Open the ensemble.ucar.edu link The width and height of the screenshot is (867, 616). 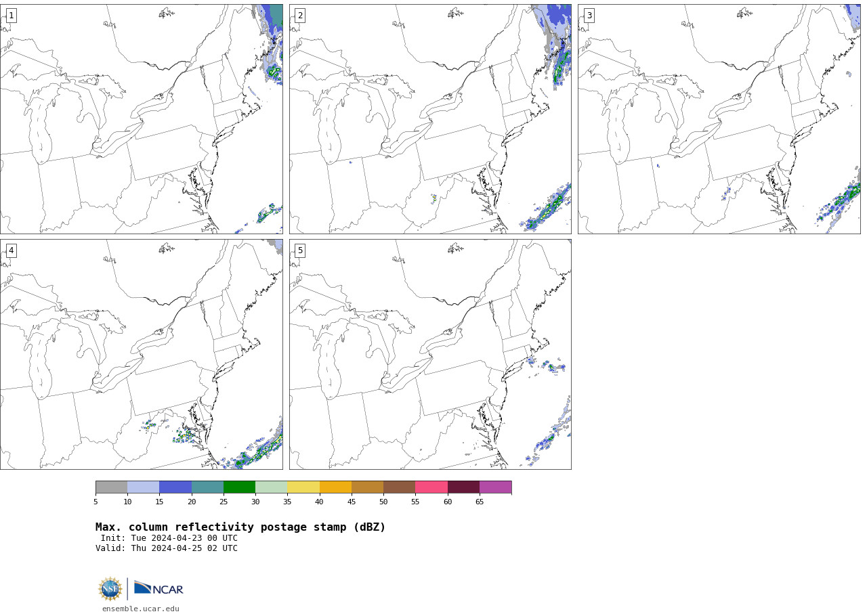coord(141,609)
